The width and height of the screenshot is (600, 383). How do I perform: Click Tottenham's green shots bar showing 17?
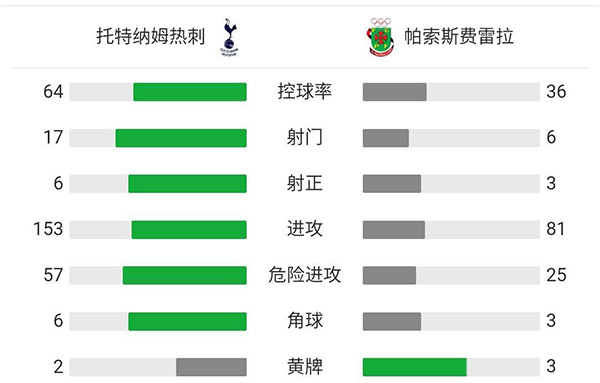click(x=181, y=138)
